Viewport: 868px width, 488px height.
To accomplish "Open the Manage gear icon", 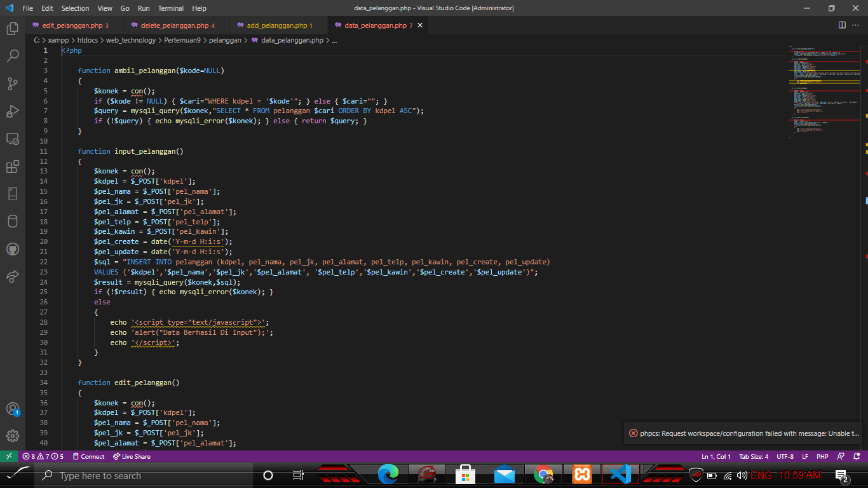I will 12,436.
